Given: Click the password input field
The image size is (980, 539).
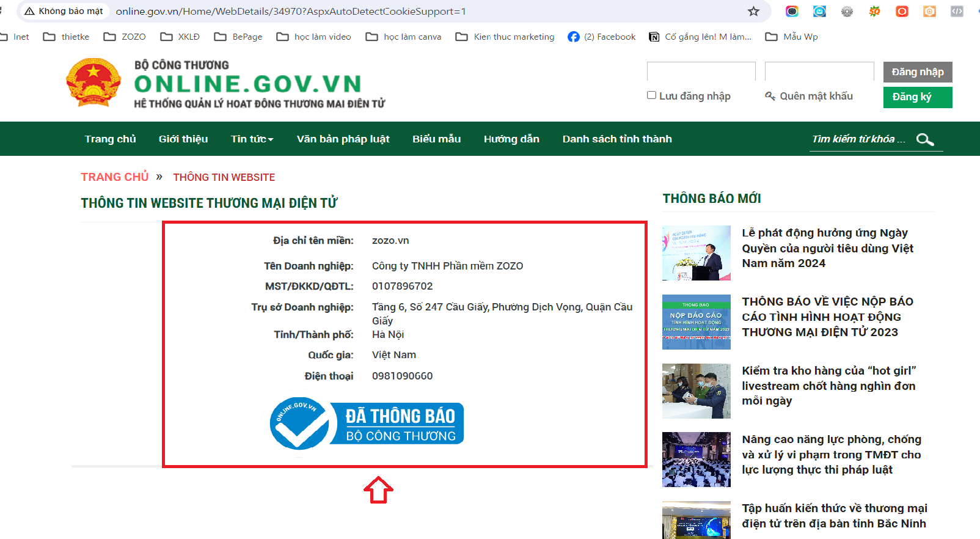Looking at the screenshot, I should (819, 71).
